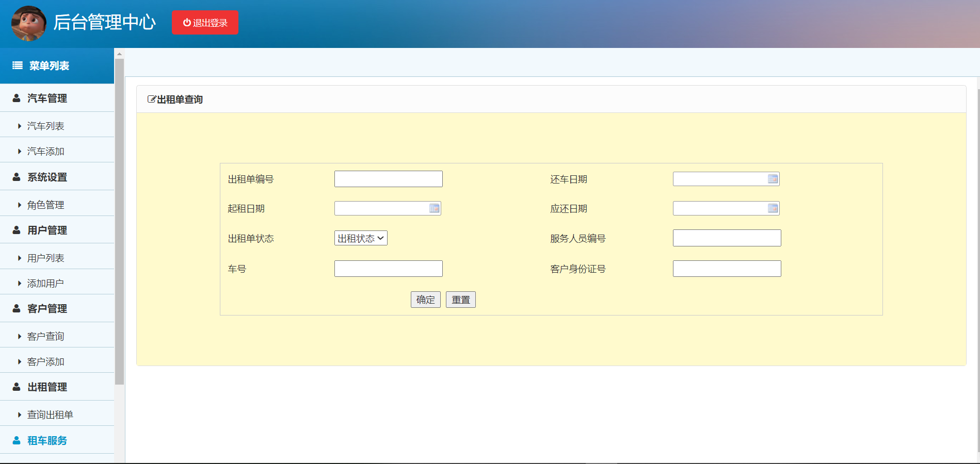Open calendar picker for 应还日期
980x464 pixels.
(x=773, y=208)
